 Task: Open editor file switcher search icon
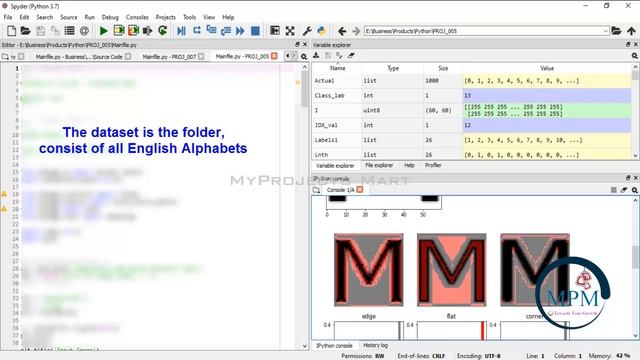point(304,56)
